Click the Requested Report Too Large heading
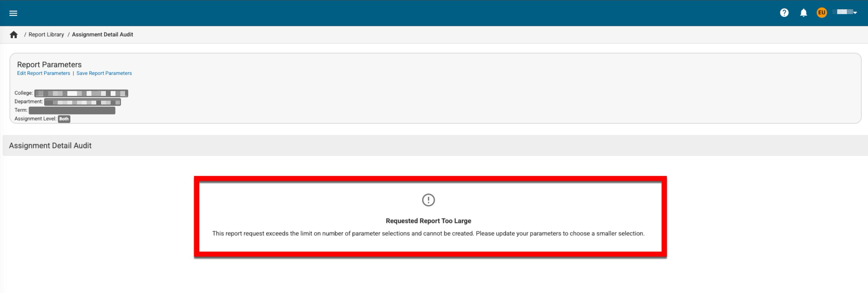This screenshot has height=293, width=868. (428, 221)
